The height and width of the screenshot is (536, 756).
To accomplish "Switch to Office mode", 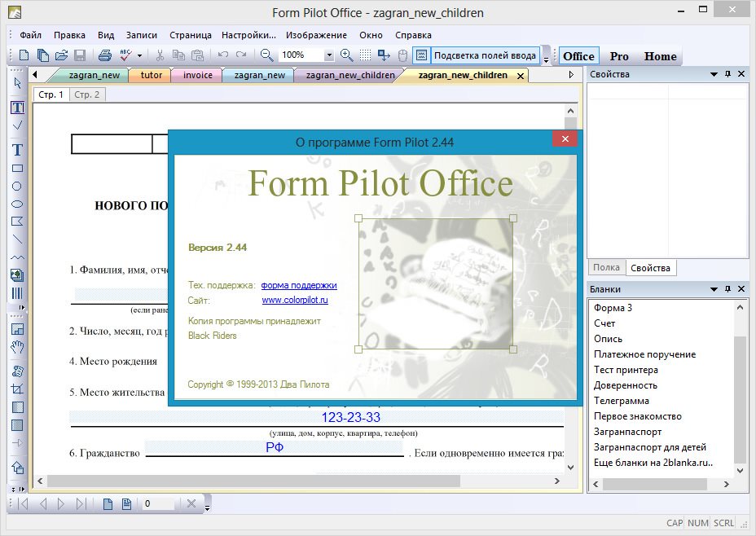I will point(578,56).
